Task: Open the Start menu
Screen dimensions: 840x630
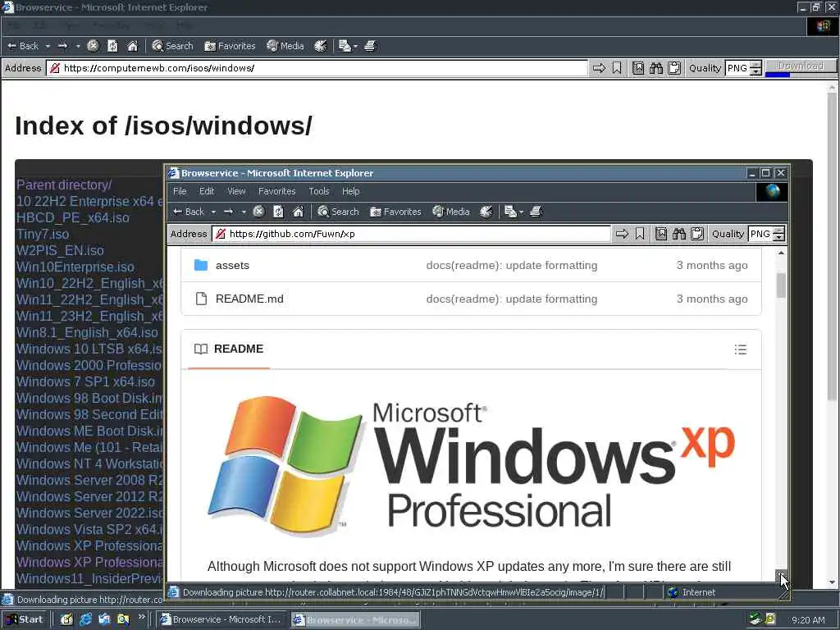Action: 24,619
